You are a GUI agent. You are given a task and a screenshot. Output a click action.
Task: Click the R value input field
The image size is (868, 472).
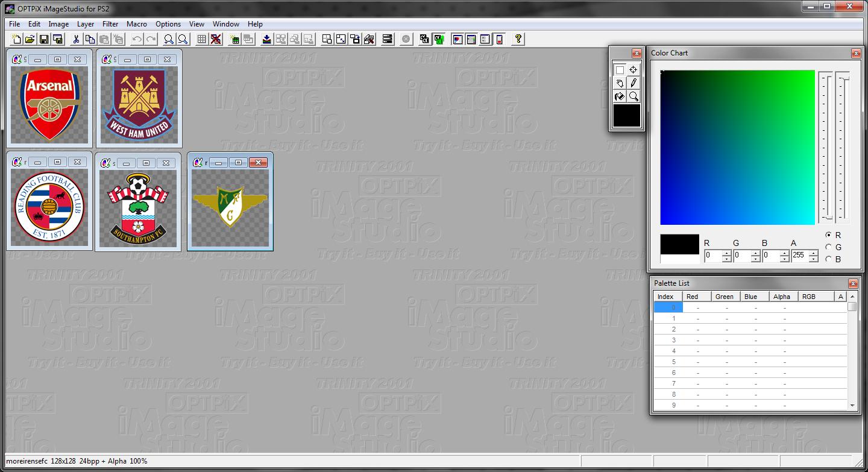tap(713, 256)
